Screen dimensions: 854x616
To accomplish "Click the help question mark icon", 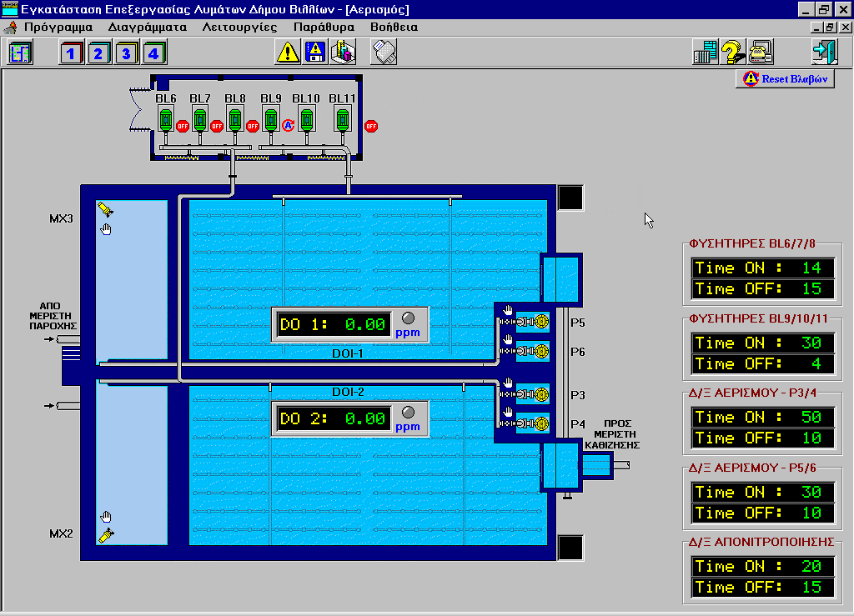I will (733, 53).
